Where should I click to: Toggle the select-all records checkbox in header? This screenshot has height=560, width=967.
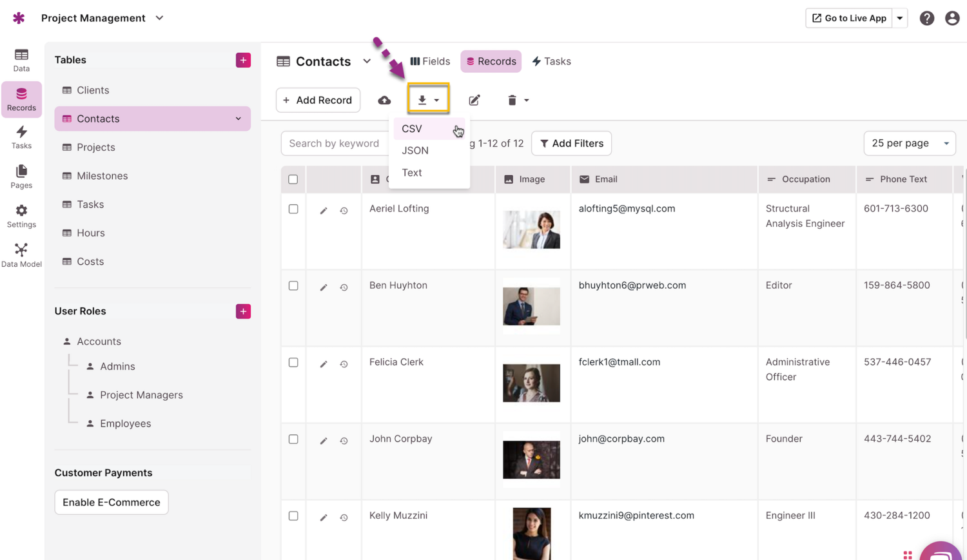pyautogui.click(x=293, y=179)
